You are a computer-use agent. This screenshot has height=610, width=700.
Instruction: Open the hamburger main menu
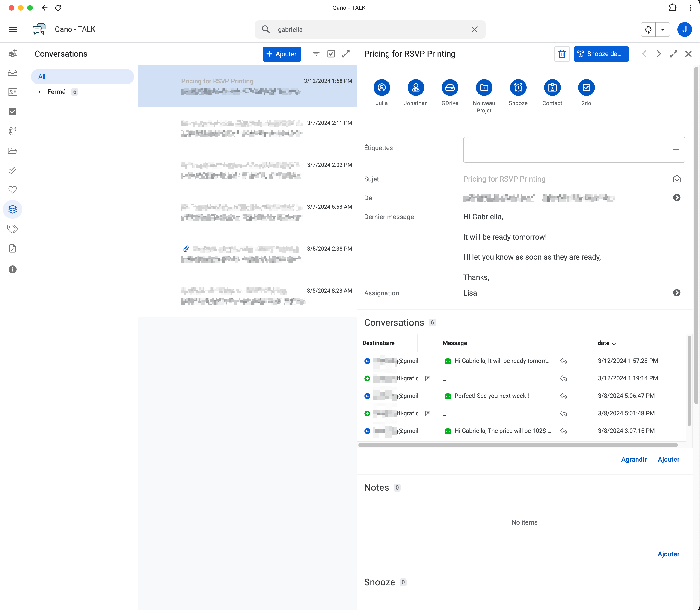(x=13, y=29)
